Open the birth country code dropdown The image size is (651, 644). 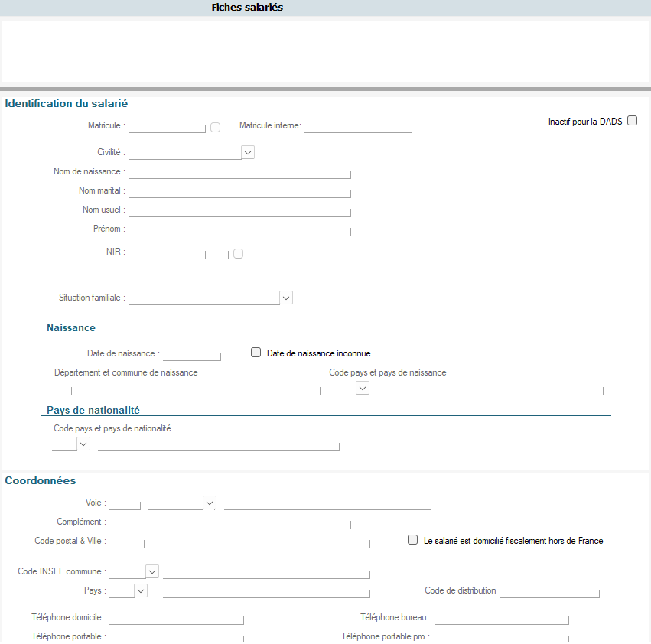coord(363,389)
